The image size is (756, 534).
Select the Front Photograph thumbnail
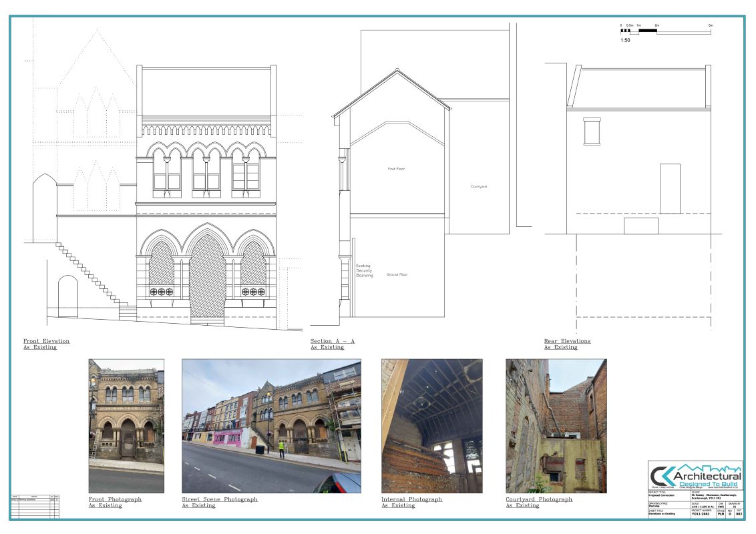coord(126,425)
